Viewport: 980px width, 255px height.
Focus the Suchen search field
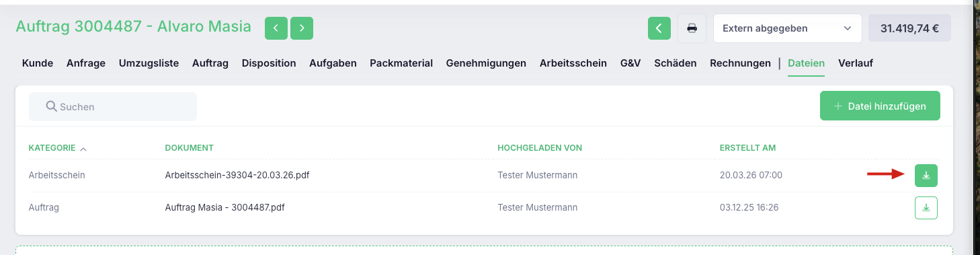coord(113,106)
